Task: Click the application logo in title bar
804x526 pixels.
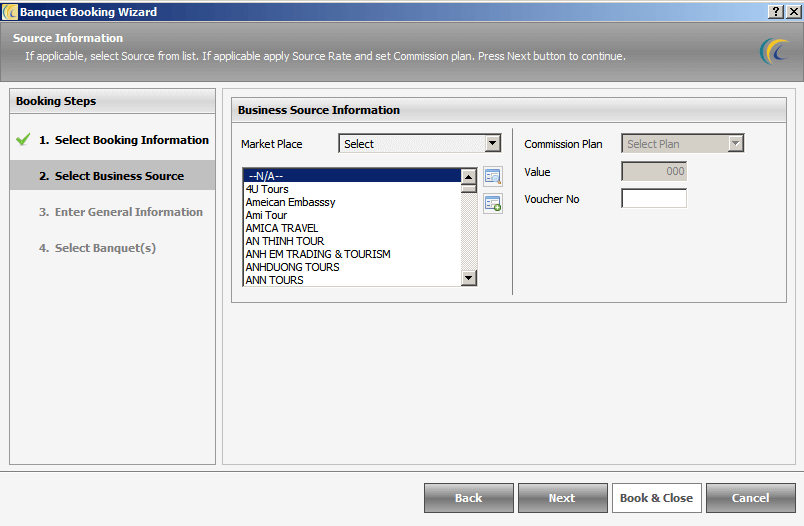Action: pyautogui.click(x=9, y=11)
